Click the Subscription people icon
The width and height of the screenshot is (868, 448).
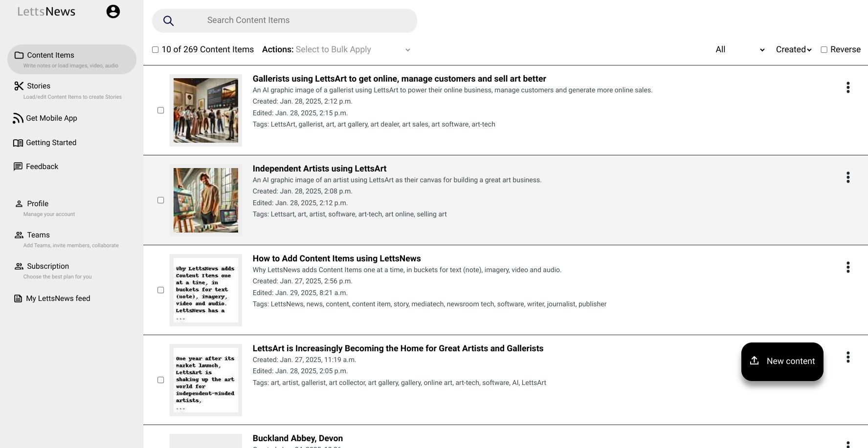tap(19, 266)
